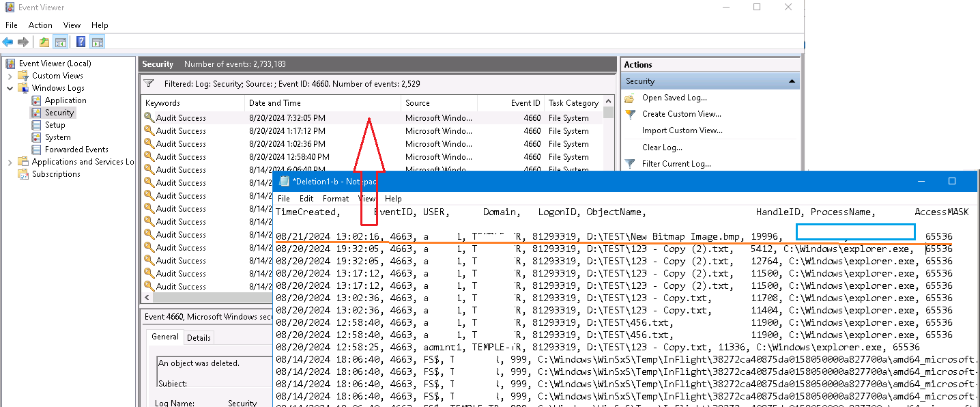980x407 pixels.
Task: Sort events by the Task Category header
Action: (x=573, y=103)
